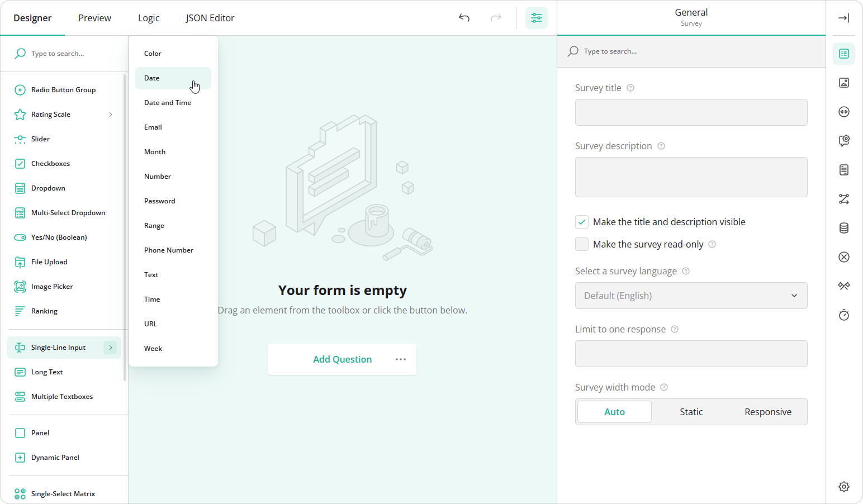Open the ellipsis menu beside Add Question
This screenshot has height=504, width=863.
tap(401, 359)
